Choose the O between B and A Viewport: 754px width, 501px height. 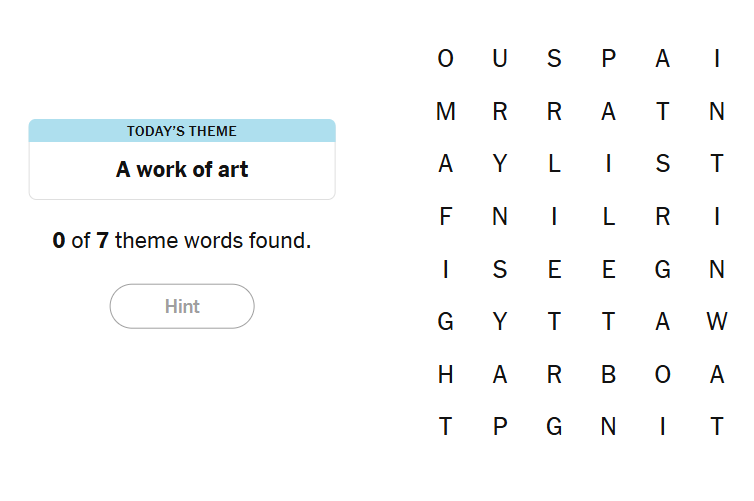(x=662, y=375)
